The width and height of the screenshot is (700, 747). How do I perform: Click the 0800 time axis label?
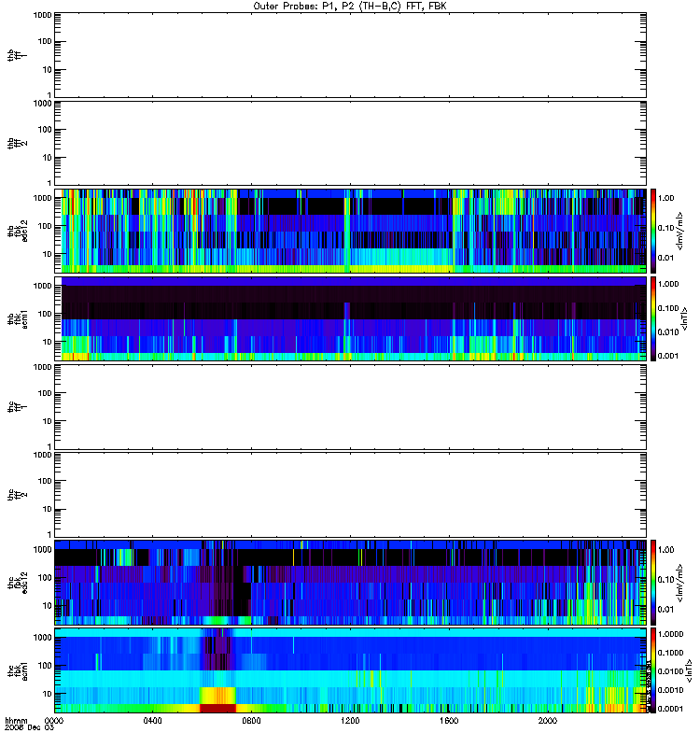click(x=251, y=721)
